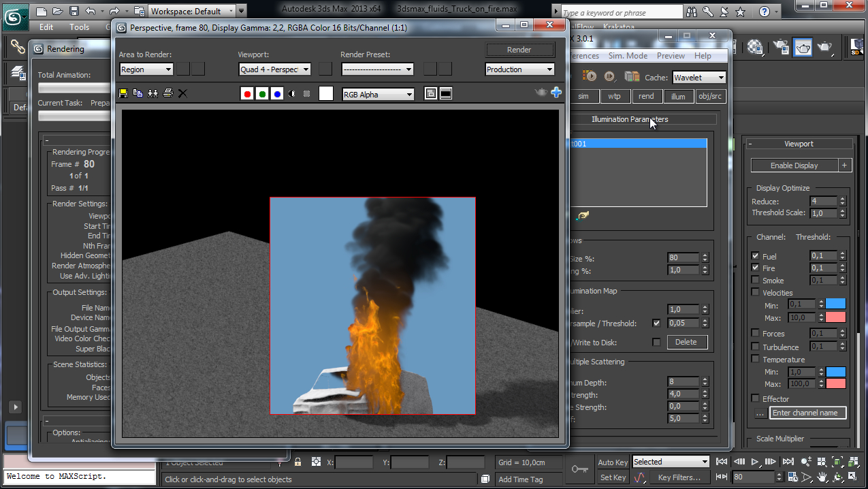Switch to the rend tab
The width and height of the screenshot is (868, 489).
[x=646, y=97]
